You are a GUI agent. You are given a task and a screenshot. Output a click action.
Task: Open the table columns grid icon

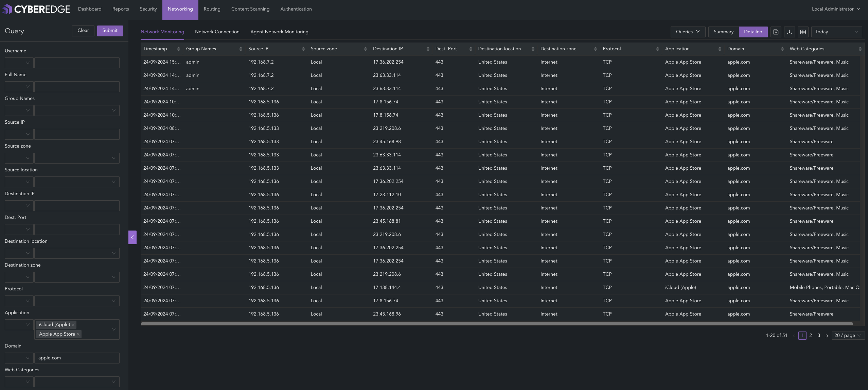(803, 32)
